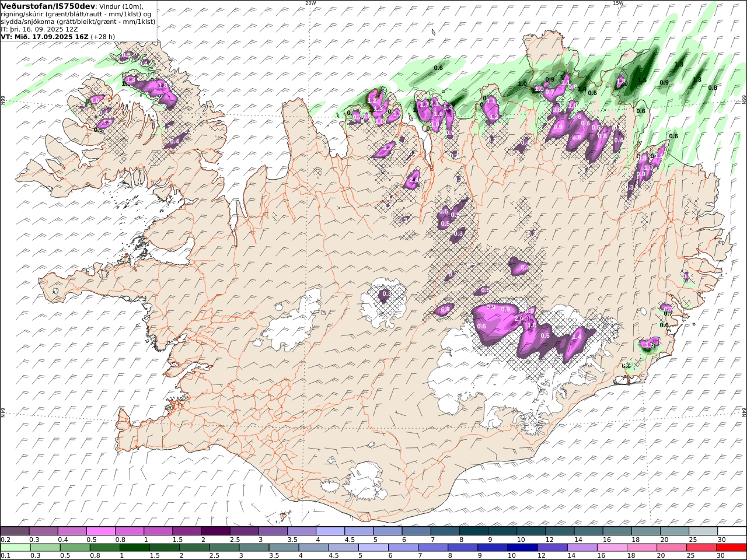Select the lower-row swatch starting at 4
Image resolution: width=747 pixels, height=560 pixels.
pyautogui.click(x=314, y=548)
